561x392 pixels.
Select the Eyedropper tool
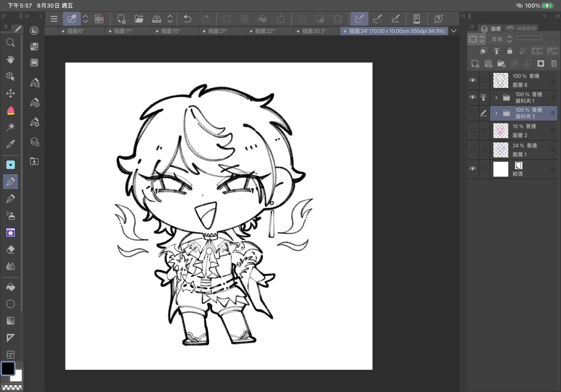coord(10,144)
